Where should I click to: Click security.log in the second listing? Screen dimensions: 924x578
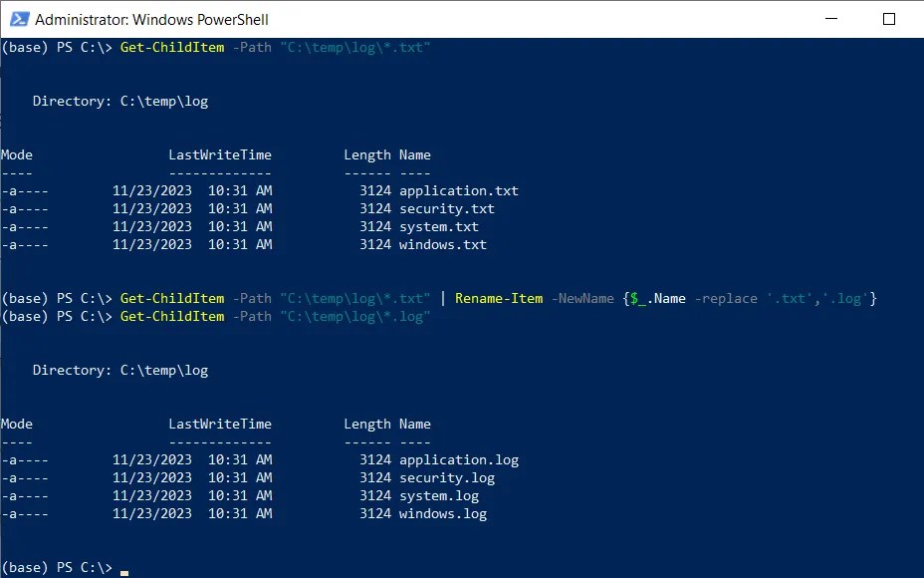click(x=447, y=477)
